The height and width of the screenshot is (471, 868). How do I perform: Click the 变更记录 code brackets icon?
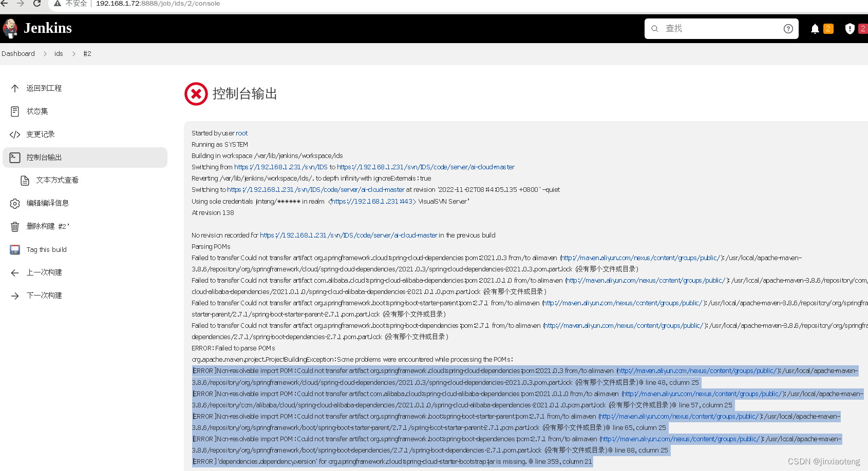point(15,134)
